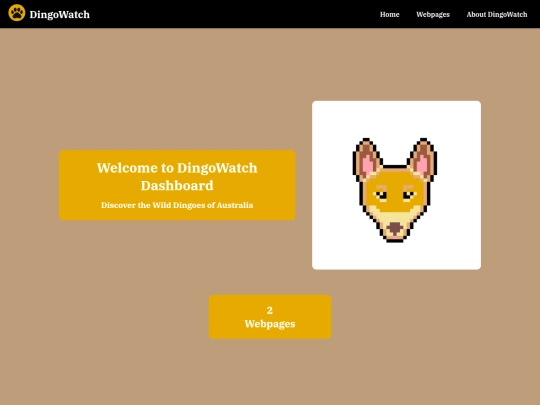The height and width of the screenshot is (405, 540).
Task: Open About DingoWatch page
Action: (497, 14)
